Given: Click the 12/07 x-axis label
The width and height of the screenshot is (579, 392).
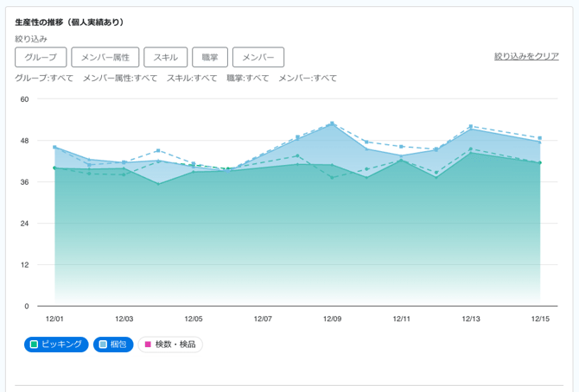Looking at the screenshot, I should click(x=263, y=319).
